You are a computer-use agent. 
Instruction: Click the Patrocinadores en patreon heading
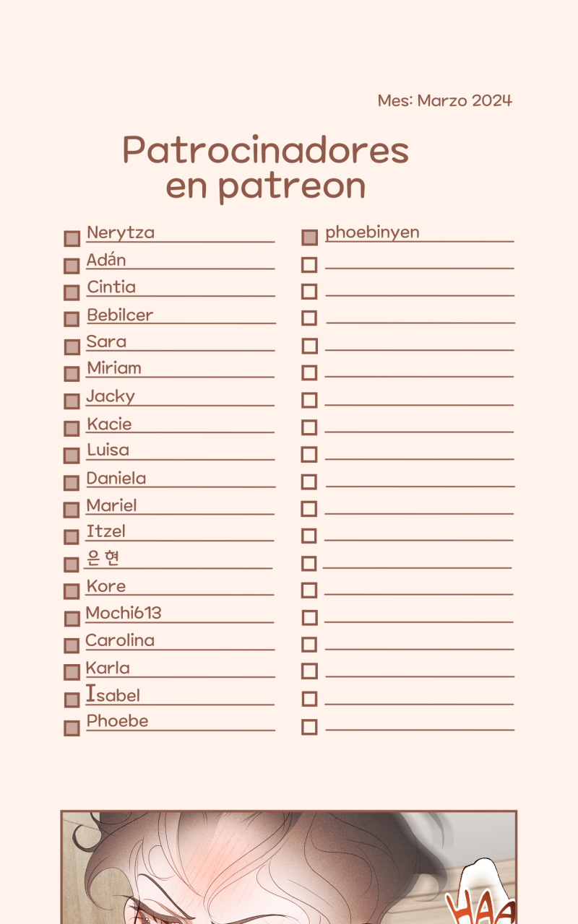266,167
